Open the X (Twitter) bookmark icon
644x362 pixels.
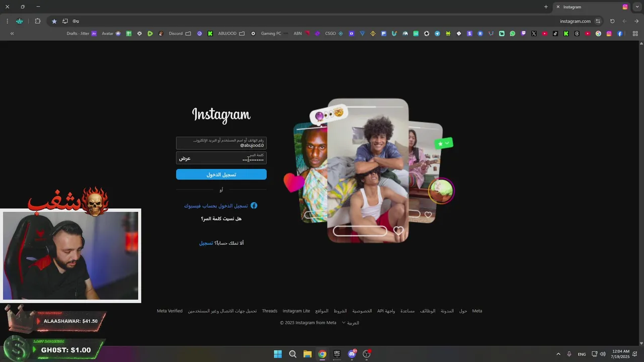coord(534,34)
